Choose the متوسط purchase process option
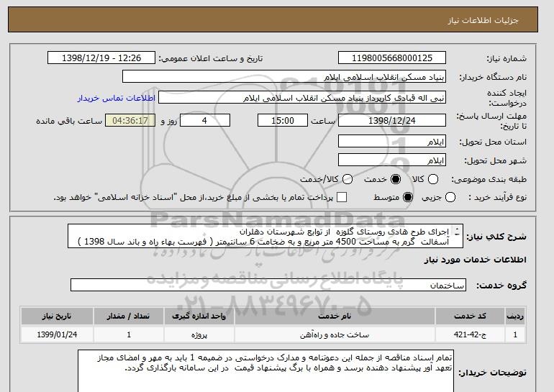 coord(408,197)
